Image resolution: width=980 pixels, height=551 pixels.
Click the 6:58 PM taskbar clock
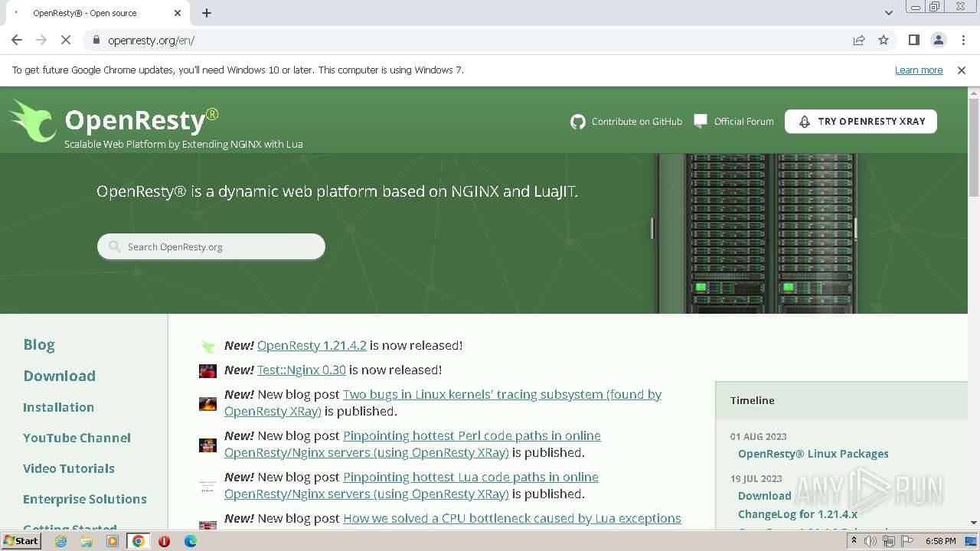[940, 541]
